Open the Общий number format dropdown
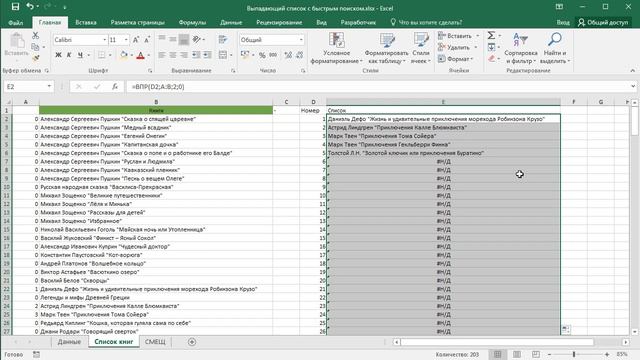 tap(301, 40)
